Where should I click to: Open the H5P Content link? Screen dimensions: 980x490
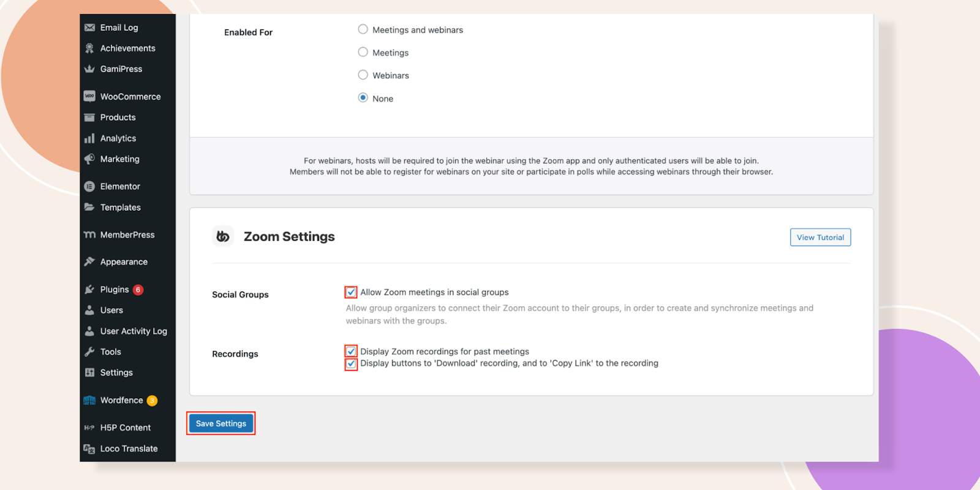point(126,428)
